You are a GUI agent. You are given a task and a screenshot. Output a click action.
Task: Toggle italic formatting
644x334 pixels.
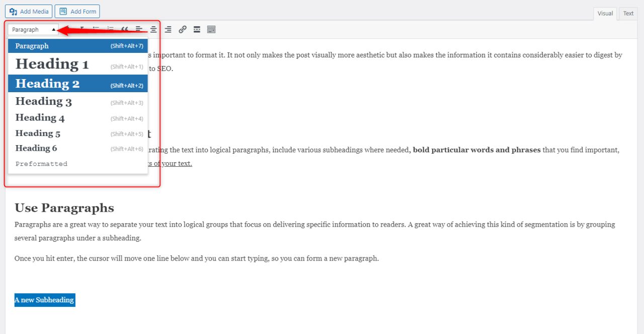click(x=82, y=29)
